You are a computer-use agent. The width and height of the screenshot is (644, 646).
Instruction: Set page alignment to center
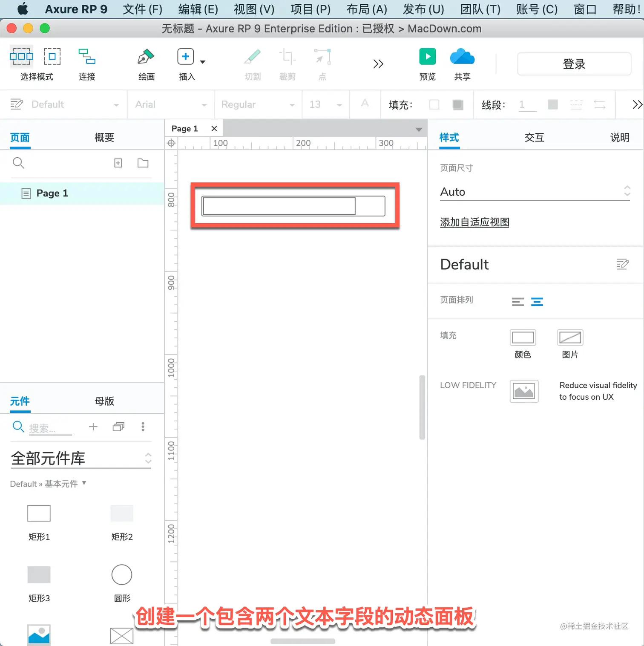pyautogui.click(x=537, y=302)
